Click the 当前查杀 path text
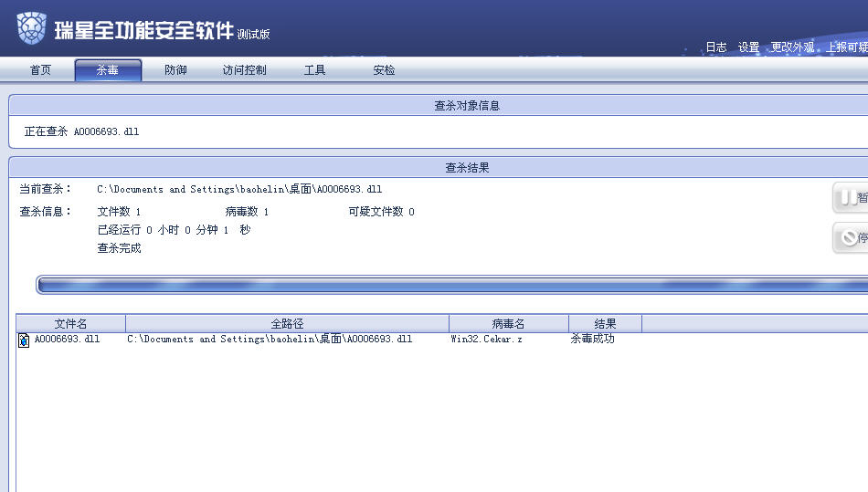Image resolution: width=868 pixels, height=492 pixels. pyautogui.click(x=239, y=189)
